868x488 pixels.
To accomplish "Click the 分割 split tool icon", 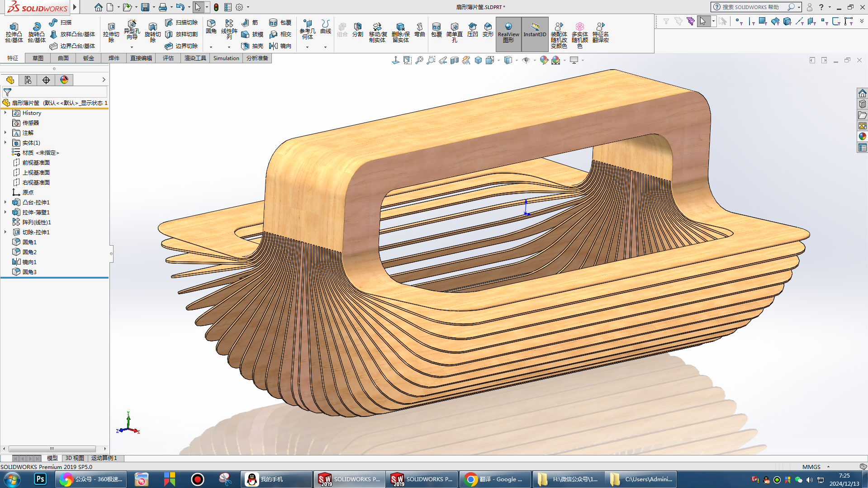I will pyautogui.click(x=357, y=30).
